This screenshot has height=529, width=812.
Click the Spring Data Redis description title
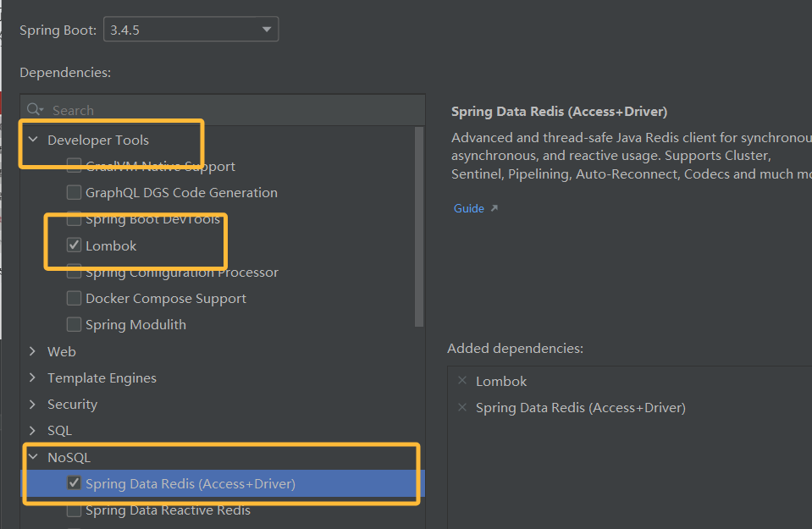pyautogui.click(x=560, y=111)
